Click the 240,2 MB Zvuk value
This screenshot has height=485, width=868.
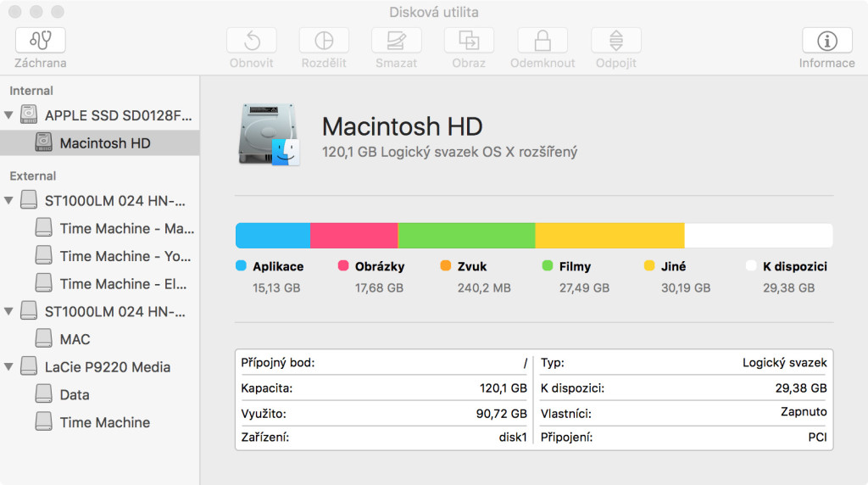484,288
